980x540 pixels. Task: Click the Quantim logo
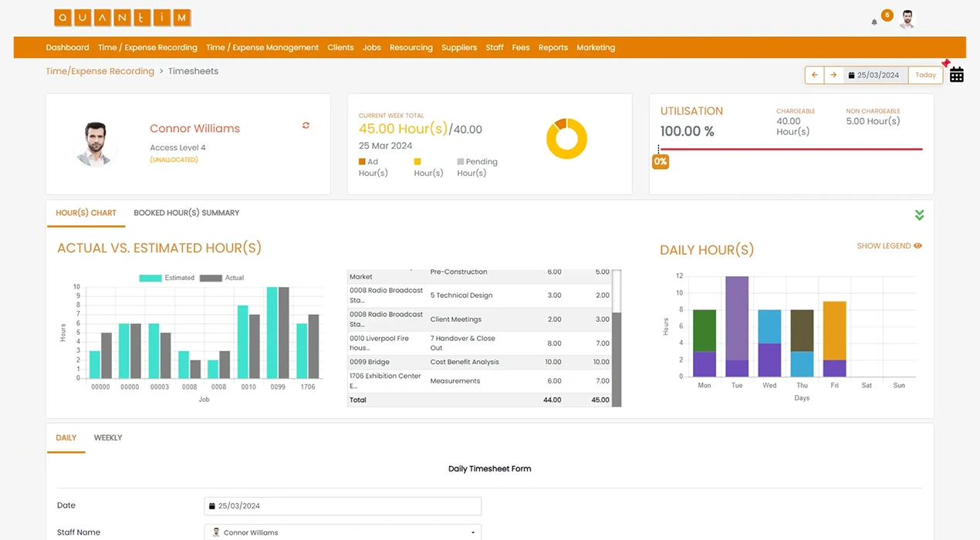coord(123,18)
